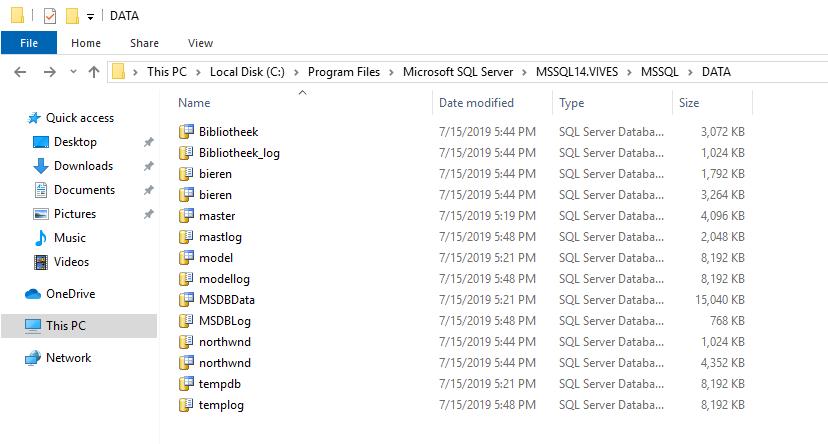The height and width of the screenshot is (444, 828).
Task: Click the master database file icon
Action: (x=186, y=215)
